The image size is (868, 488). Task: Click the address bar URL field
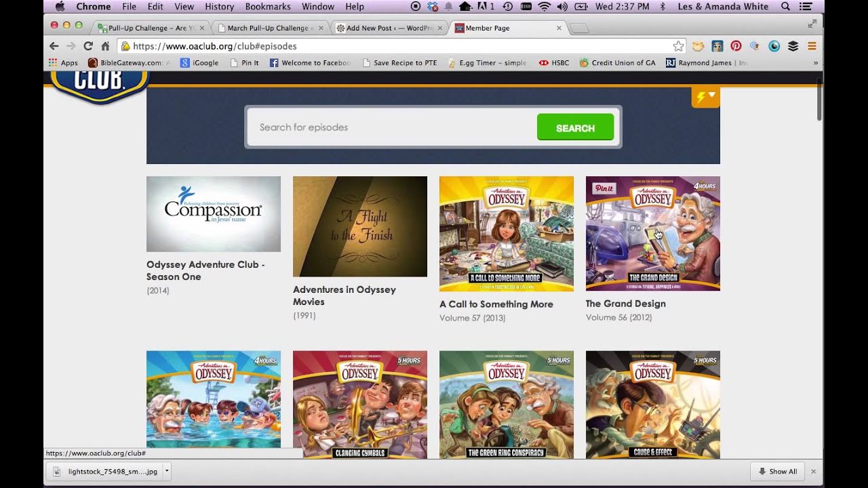point(400,46)
